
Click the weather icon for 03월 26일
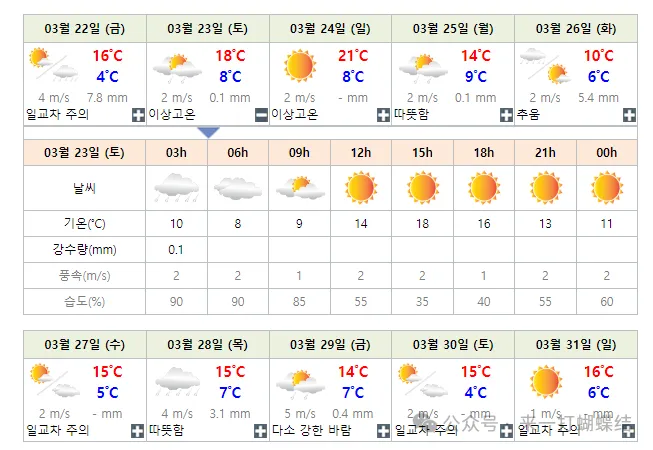[x=545, y=66]
